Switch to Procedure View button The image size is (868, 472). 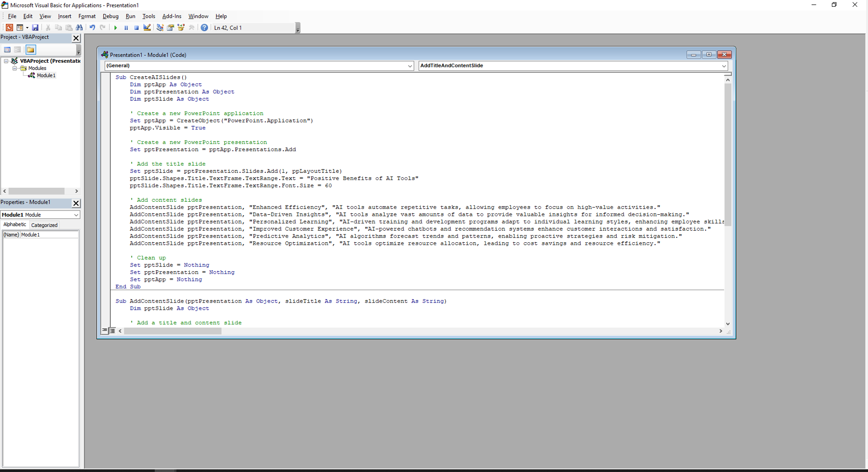(x=105, y=331)
